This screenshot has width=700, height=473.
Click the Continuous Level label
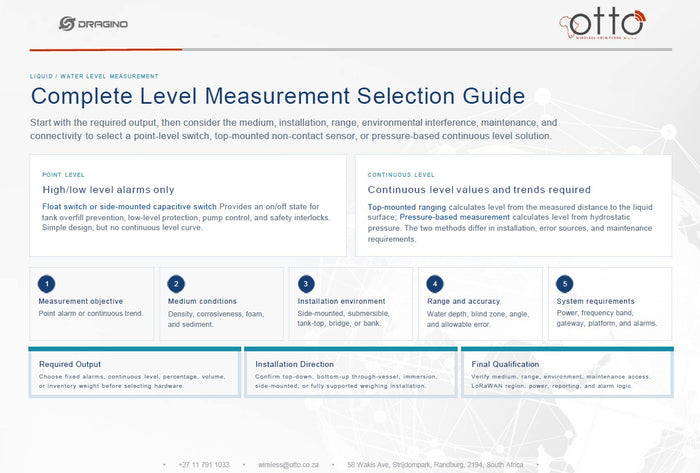(x=401, y=175)
